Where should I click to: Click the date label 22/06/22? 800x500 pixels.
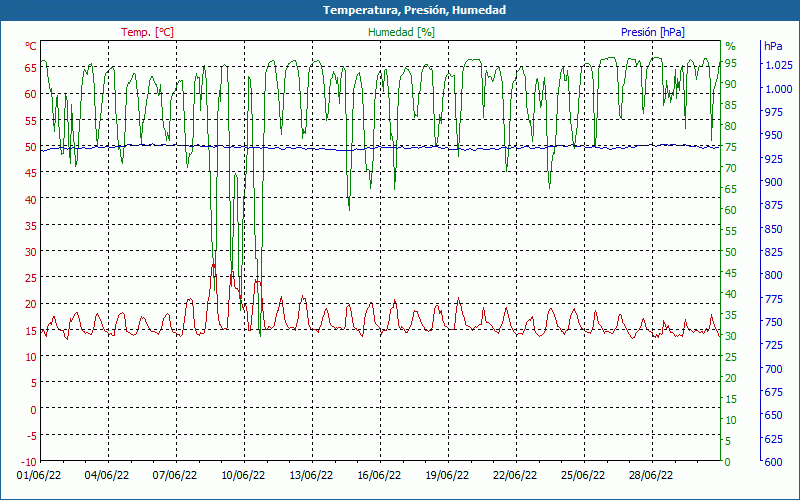pyautogui.click(x=515, y=476)
